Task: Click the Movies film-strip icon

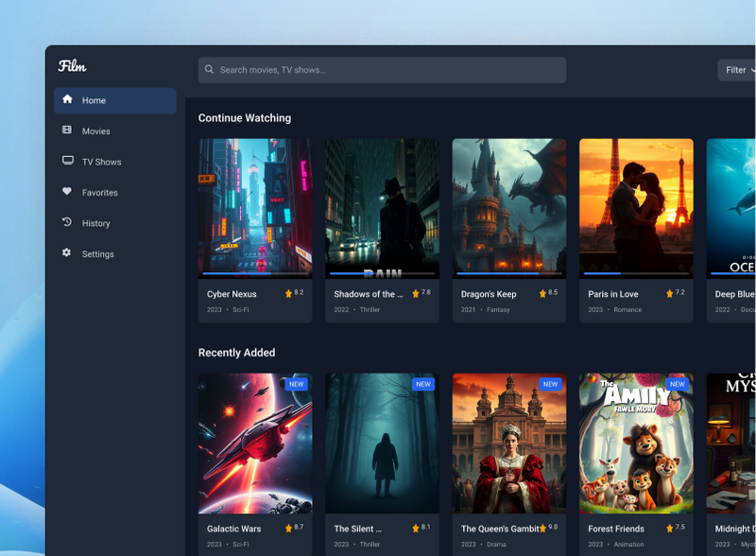Action: coord(67,130)
